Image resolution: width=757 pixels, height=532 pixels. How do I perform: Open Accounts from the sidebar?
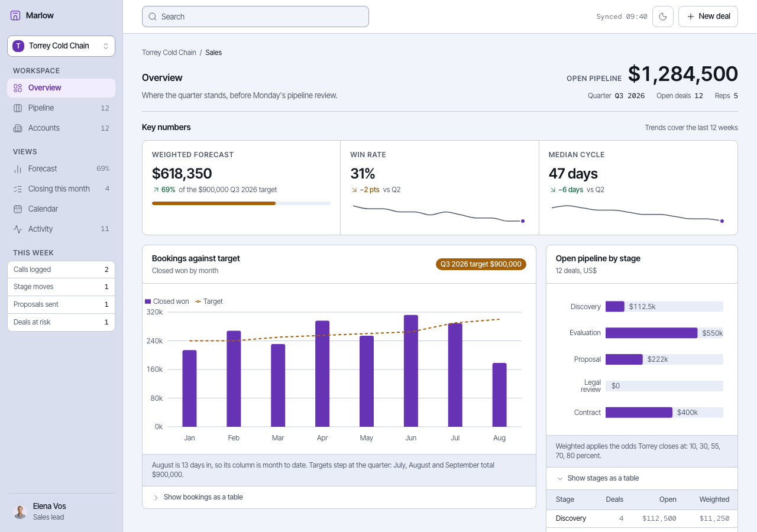point(61,128)
